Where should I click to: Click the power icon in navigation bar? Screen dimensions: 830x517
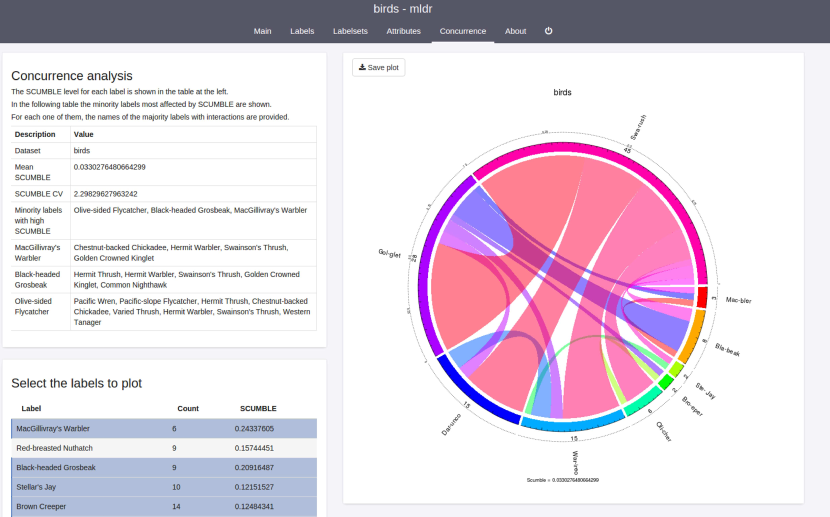tap(548, 31)
